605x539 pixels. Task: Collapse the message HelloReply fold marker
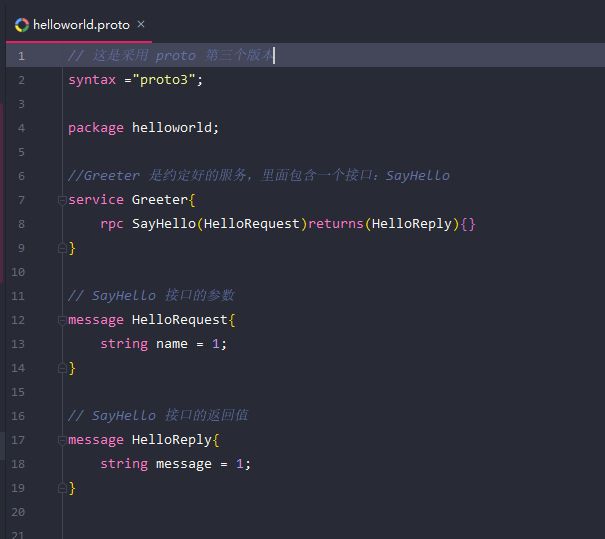tap(62, 440)
